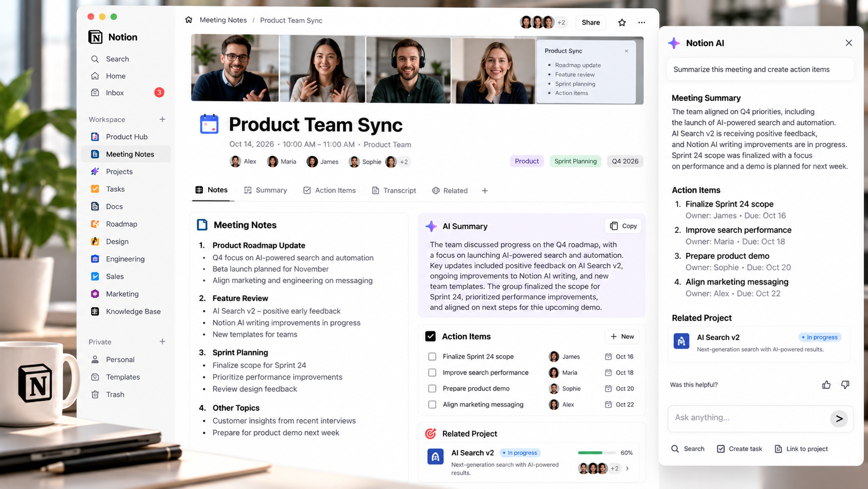Check off Improve search performance task
This screenshot has height=489, width=868.
tap(432, 373)
